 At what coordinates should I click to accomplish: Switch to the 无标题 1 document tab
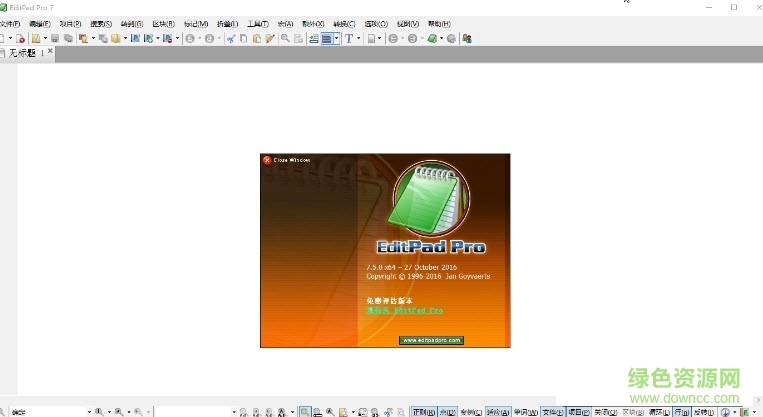pyautogui.click(x=27, y=53)
